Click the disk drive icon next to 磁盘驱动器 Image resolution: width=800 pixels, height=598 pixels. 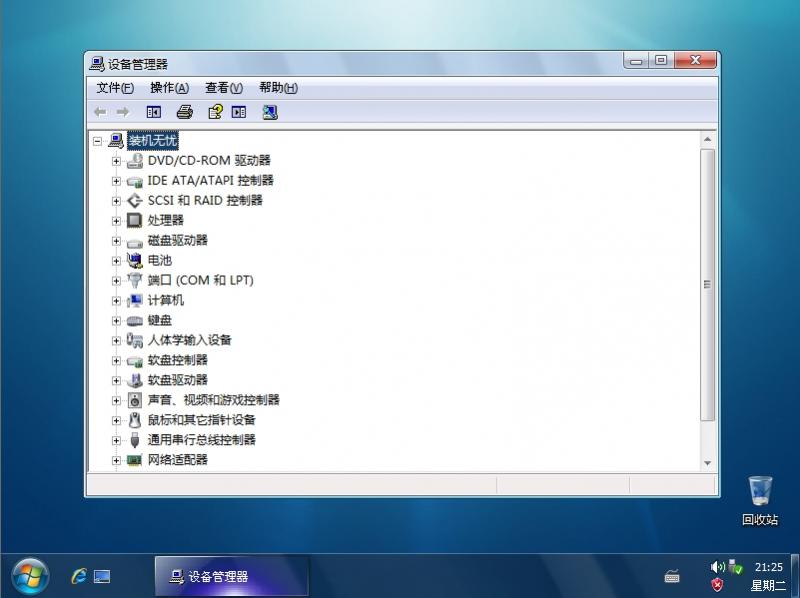pyautogui.click(x=135, y=242)
